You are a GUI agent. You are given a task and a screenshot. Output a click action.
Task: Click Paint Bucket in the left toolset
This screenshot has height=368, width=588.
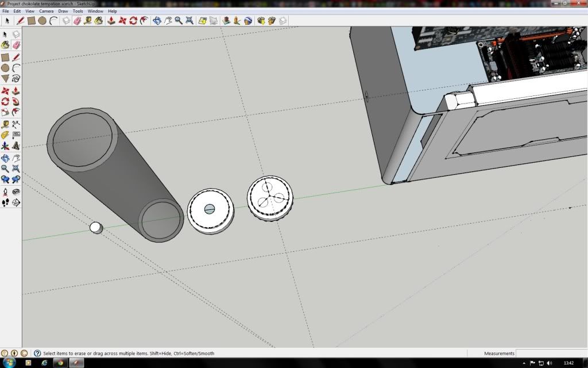click(5, 45)
